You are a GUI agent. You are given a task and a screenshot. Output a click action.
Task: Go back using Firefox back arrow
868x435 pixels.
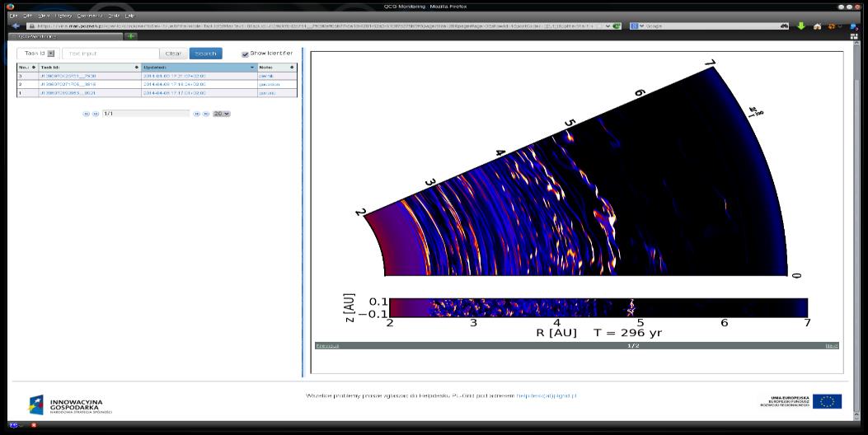tap(16, 26)
